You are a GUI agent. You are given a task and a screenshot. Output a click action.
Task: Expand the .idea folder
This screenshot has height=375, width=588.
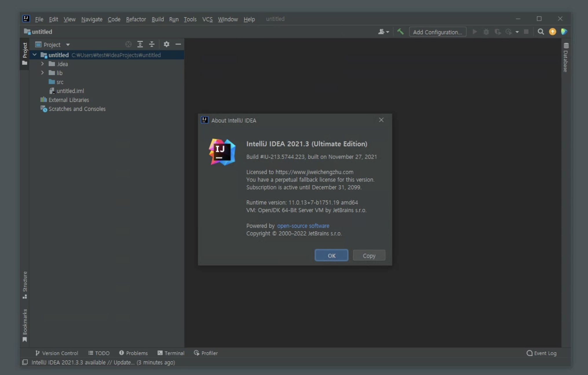coord(42,64)
